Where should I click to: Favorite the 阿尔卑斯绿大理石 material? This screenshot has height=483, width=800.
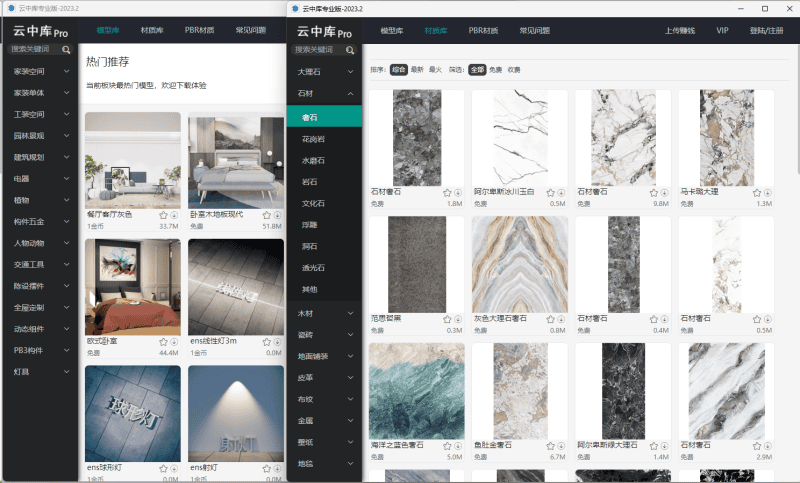click(654, 446)
